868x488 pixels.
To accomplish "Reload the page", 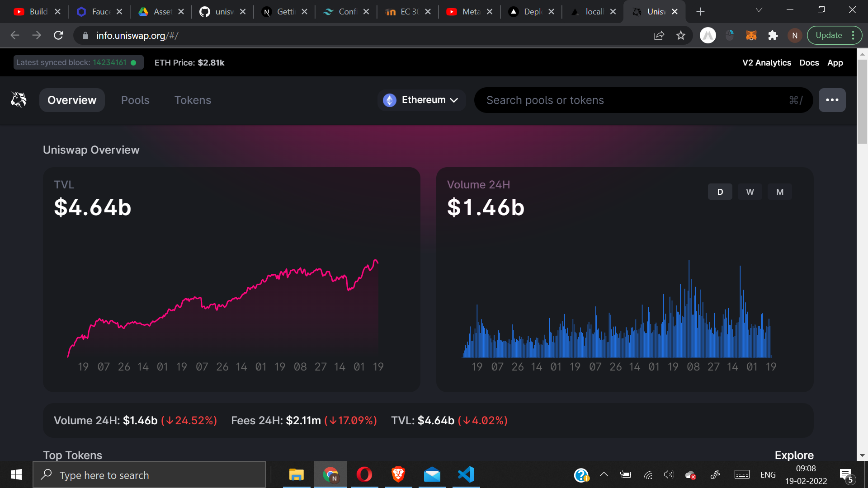I will click(58, 35).
